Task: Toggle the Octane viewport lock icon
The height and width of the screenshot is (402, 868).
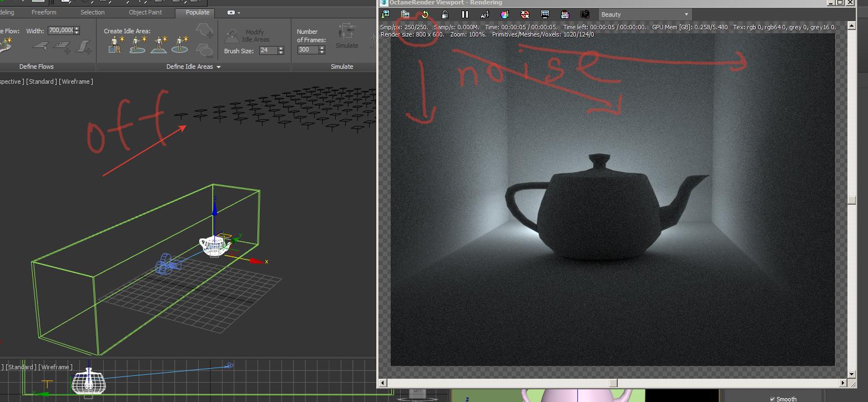Action: pos(445,14)
